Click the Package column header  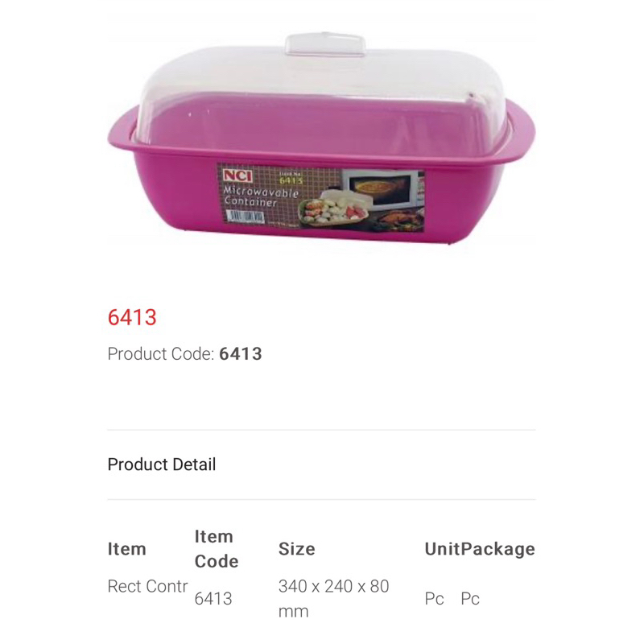point(497,549)
